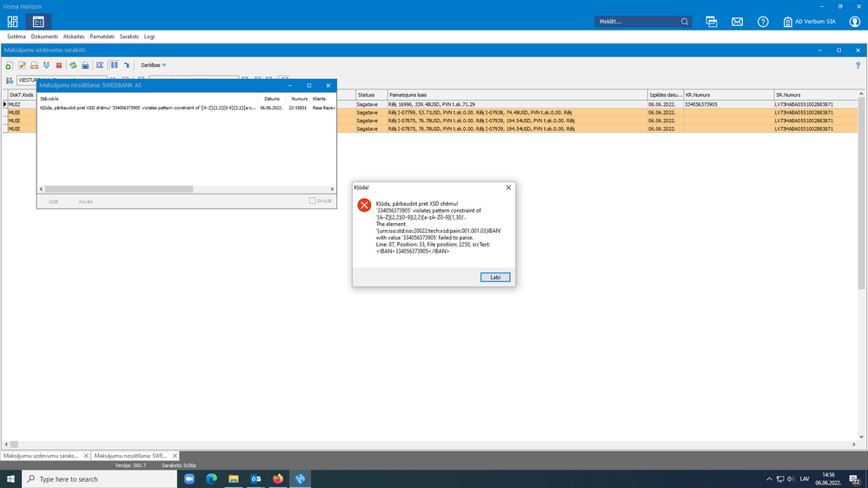
Task: Click right arrow of main list horizontal scrollbar
Action: coord(853,445)
